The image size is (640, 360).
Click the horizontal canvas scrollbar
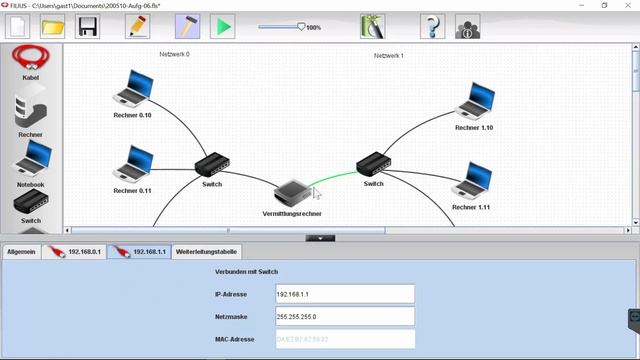[228, 230]
